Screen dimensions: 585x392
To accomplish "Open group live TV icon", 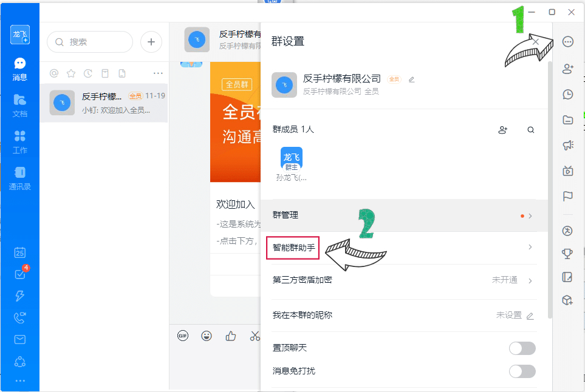I will 568,171.
